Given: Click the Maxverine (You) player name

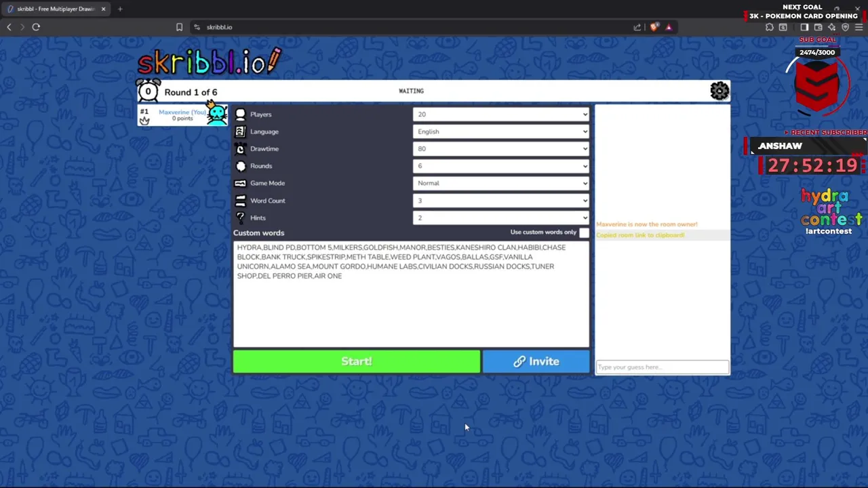Looking at the screenshot, I should tap(182, 113).
